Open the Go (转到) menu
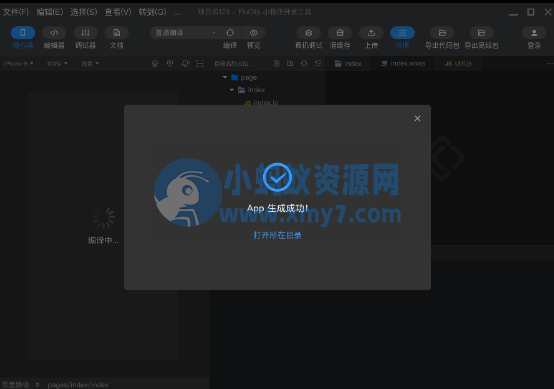This screenshot has width=554, height=389. click(x=152, y=12)
